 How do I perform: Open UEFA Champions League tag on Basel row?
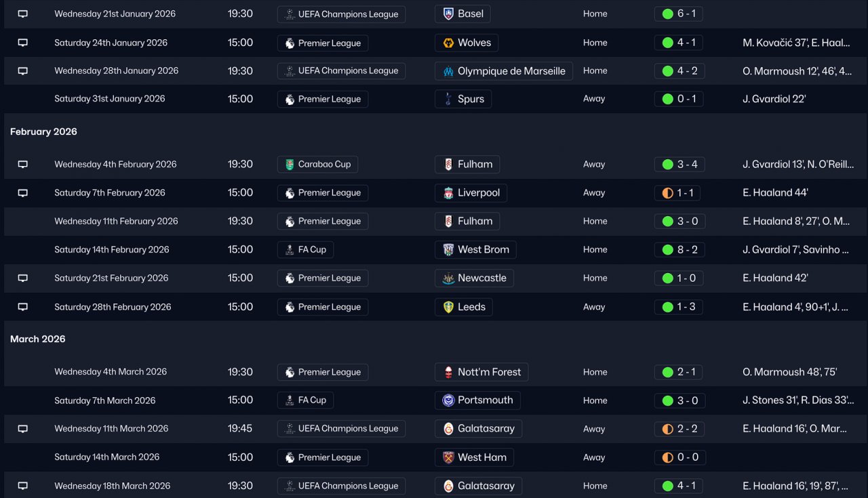[341, 14]
